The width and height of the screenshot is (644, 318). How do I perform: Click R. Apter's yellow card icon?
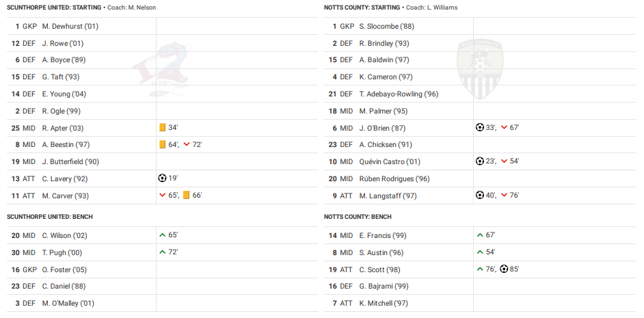tap(163, 127)
